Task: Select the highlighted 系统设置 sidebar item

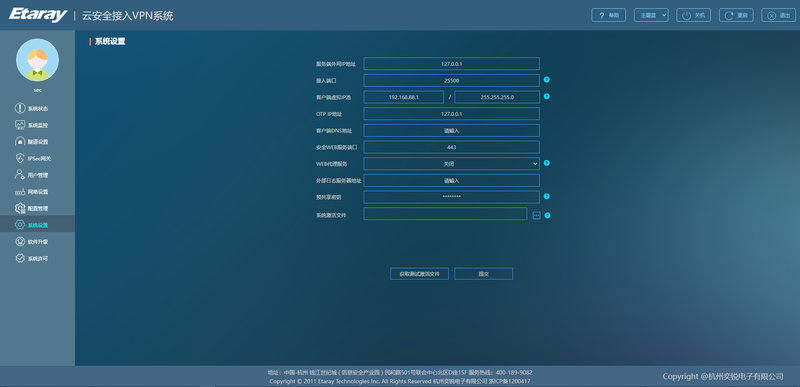Action: 37,225
